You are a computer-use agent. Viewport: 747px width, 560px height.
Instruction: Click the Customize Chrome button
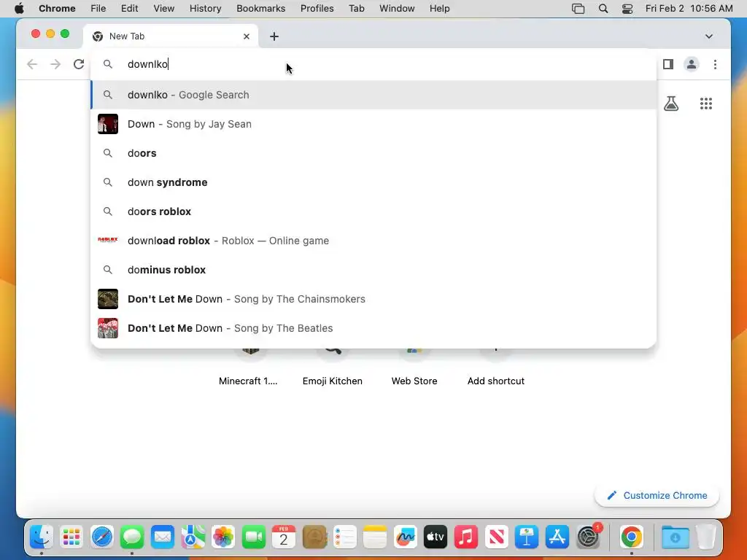657,495
